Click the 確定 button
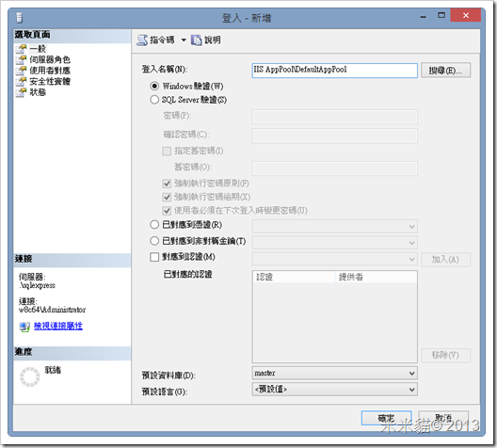 [x=386, y=418]
